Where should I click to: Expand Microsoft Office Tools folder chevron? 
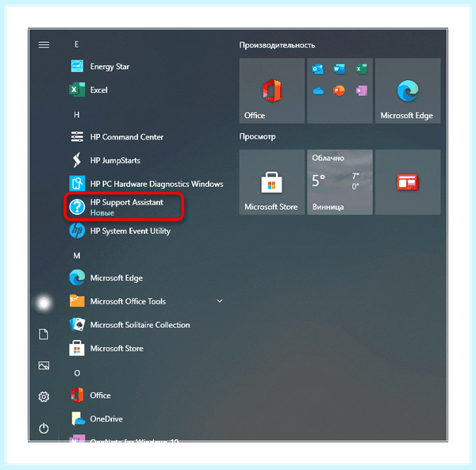coord(220,301)
